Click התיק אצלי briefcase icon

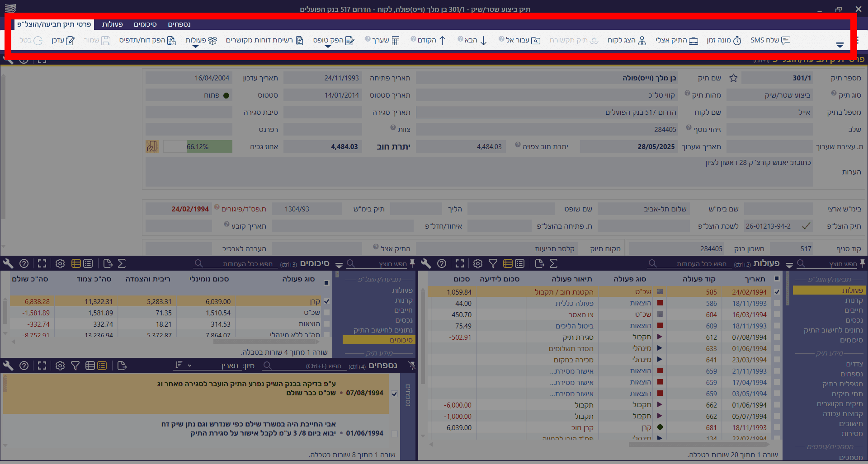[693, 41]
